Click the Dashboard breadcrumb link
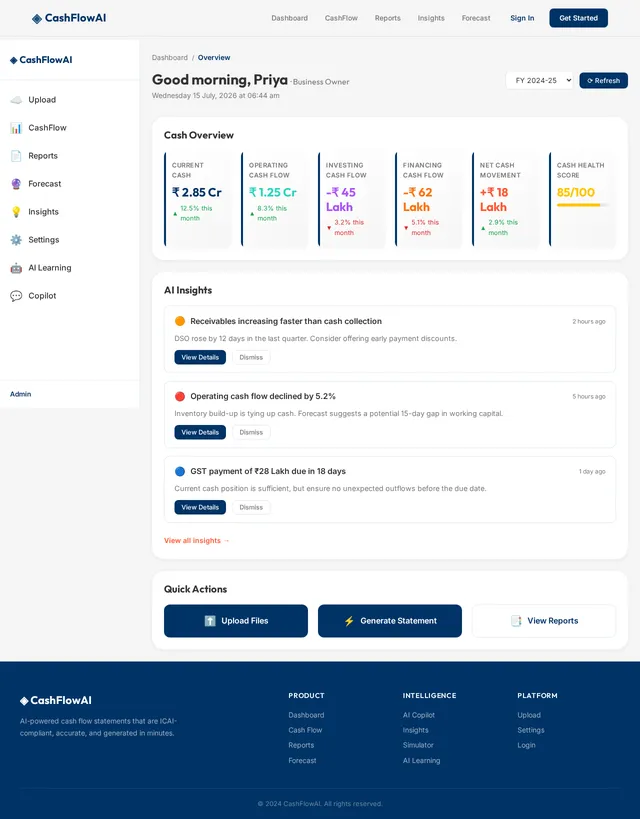Screen dimensions: 640x819 170,57
